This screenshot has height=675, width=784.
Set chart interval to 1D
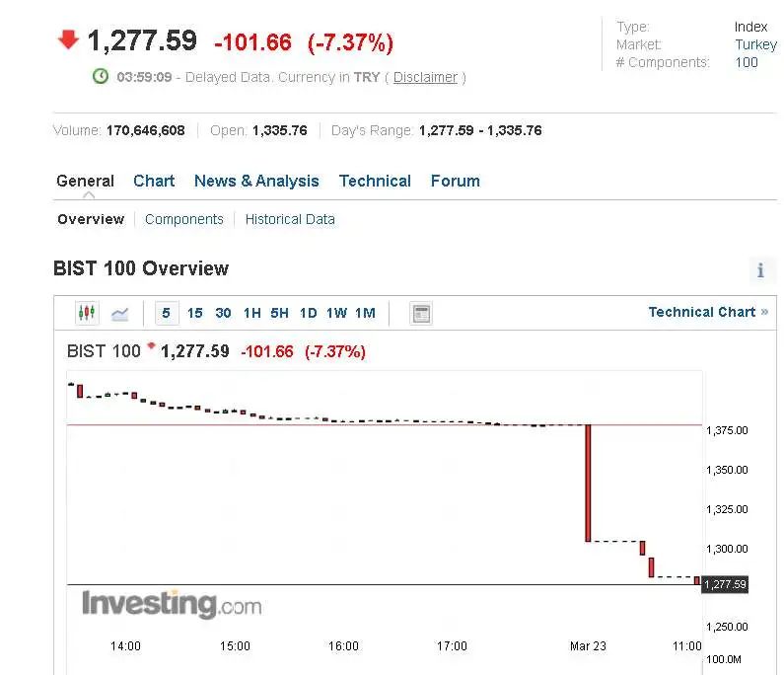(x=308, y=313)
